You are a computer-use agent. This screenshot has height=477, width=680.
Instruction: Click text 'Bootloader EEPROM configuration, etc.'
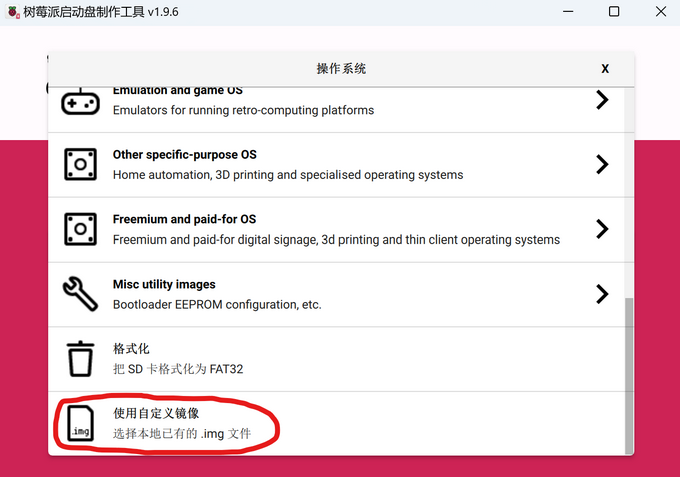coord(217,304)
